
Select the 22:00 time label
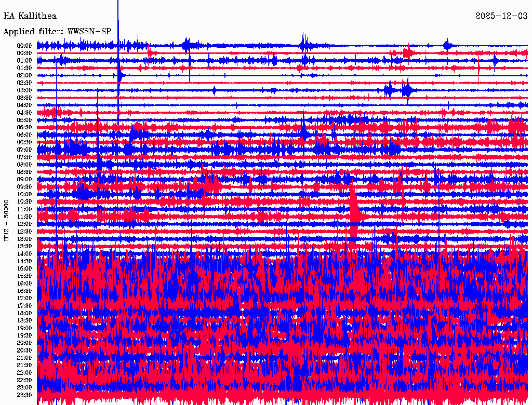pos(24,373)
